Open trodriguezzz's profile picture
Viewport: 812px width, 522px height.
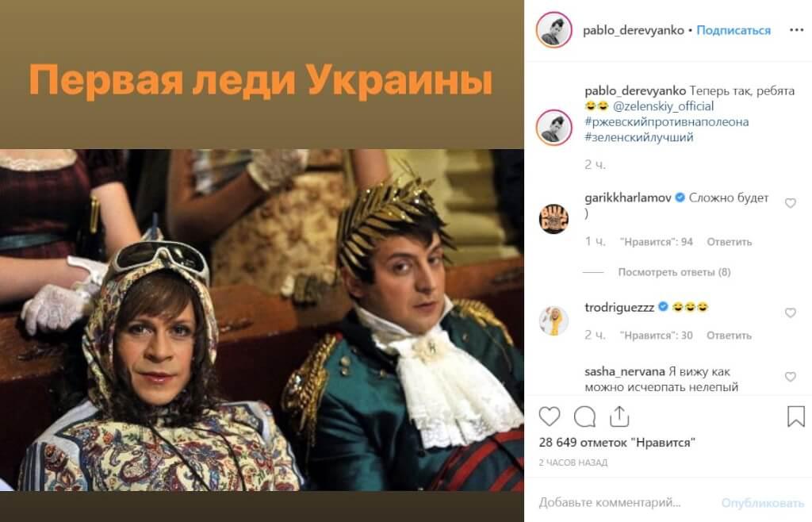tap(553, 320)
